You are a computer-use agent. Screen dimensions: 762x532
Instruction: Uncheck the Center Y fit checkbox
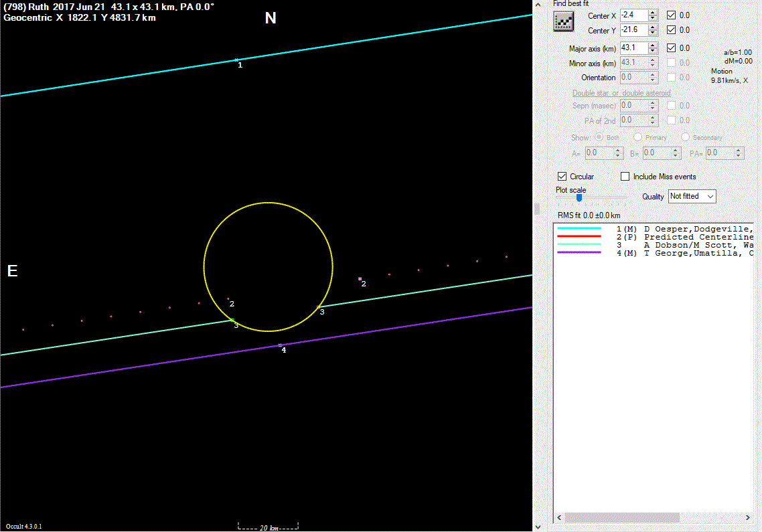[672, 30]
